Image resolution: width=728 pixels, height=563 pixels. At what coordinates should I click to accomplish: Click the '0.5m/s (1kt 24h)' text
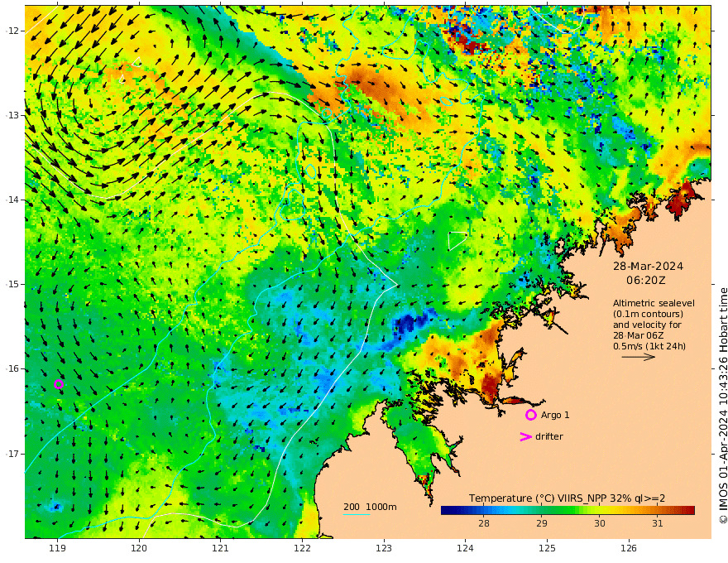649,346
